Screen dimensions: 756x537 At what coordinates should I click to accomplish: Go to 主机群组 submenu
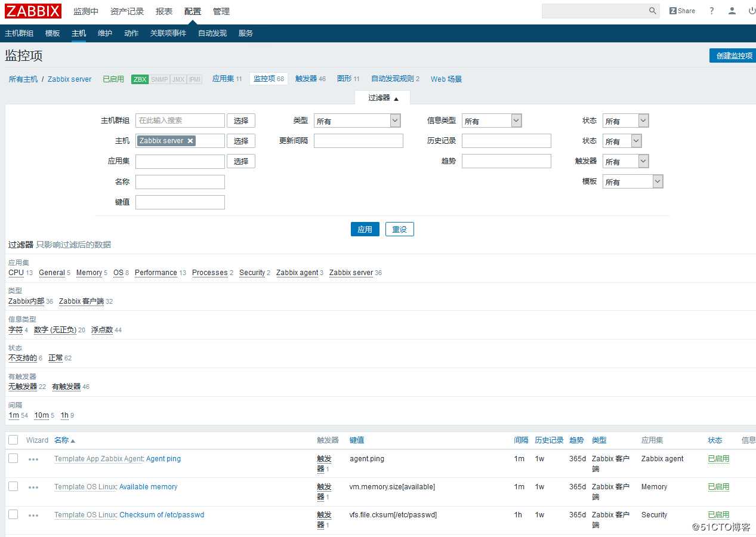[19, 33]
